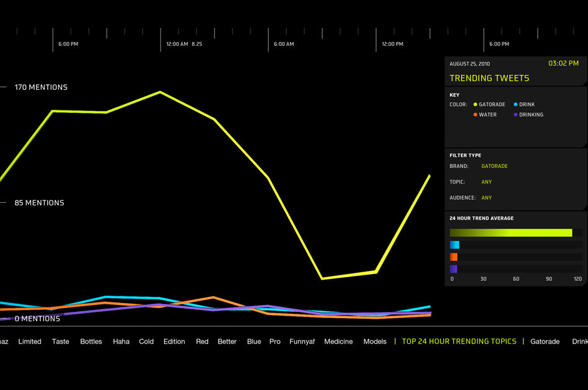
Task: Select the 12:00 AM 8.25 timeline marker
Action: point(184,44)
